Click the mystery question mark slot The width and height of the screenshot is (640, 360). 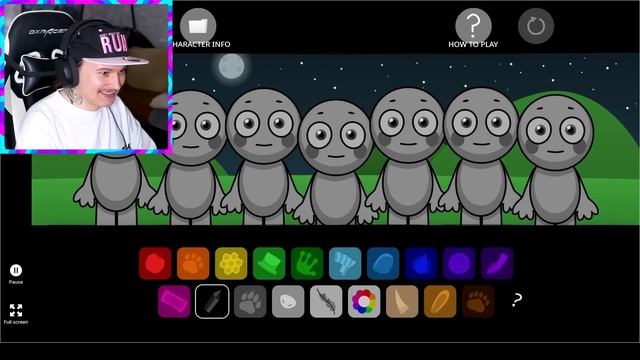[x=517, y=300]
